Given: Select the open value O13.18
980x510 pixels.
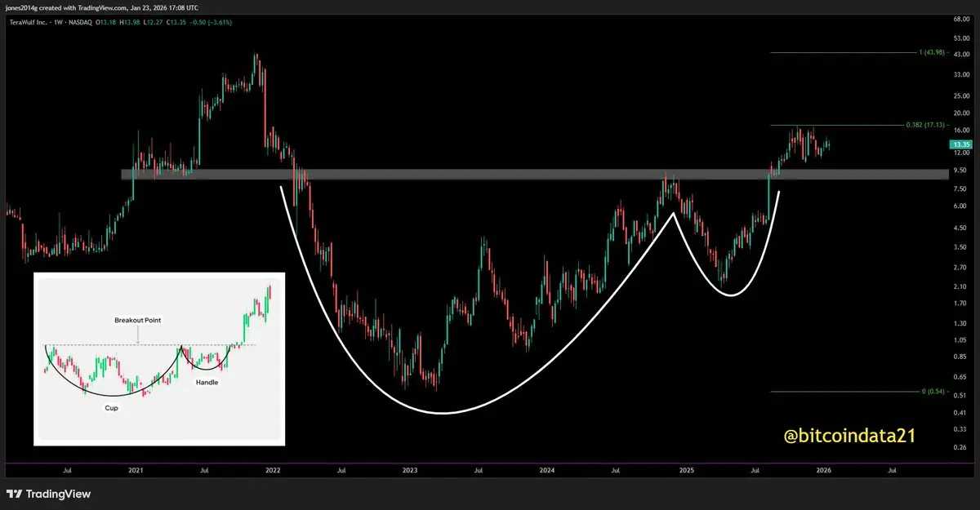Looking at the screenshot, I should [x=106, y=22].
